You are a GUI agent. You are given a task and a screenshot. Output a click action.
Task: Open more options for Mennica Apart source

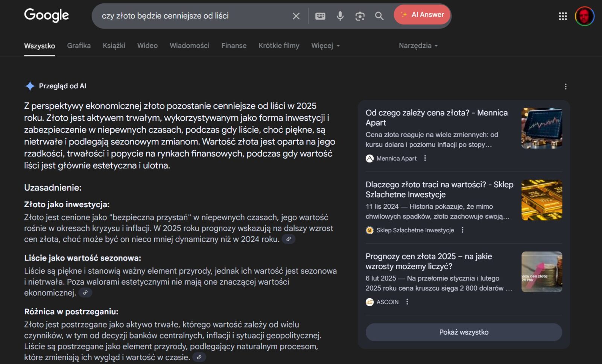(425, 158)
